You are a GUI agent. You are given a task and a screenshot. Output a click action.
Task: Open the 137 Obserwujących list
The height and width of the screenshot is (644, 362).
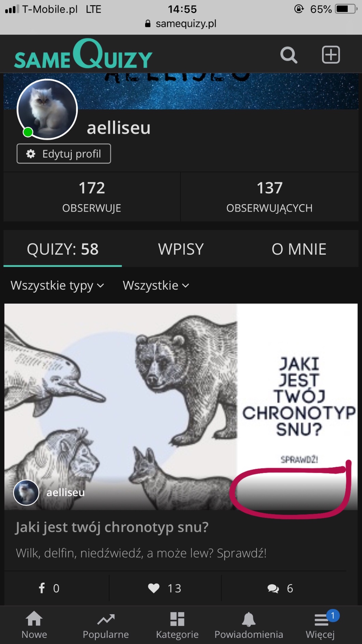[269, 197]
